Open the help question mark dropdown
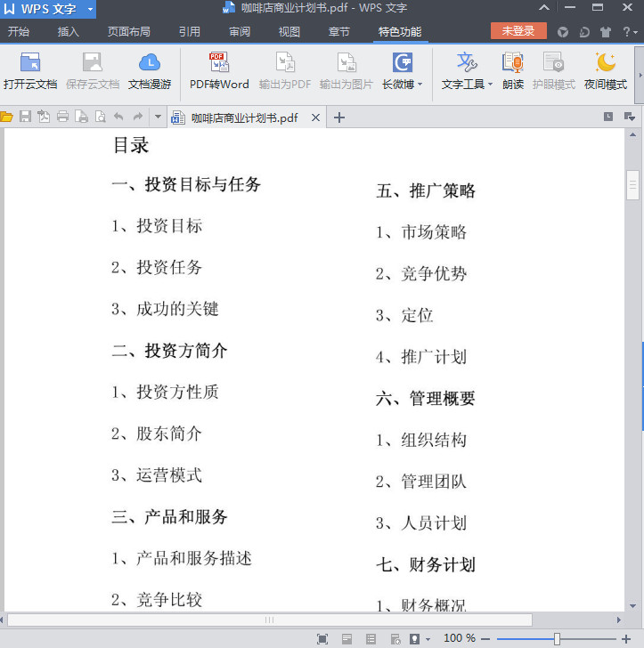The image size is (644, 648). 630,32
